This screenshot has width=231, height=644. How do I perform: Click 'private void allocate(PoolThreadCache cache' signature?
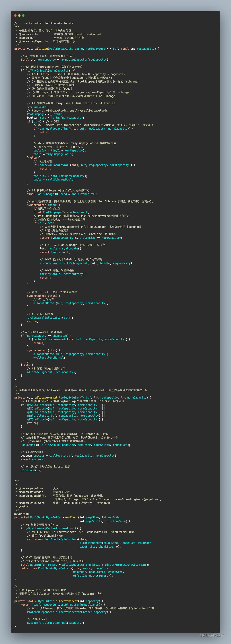click(x=48, y=49)
